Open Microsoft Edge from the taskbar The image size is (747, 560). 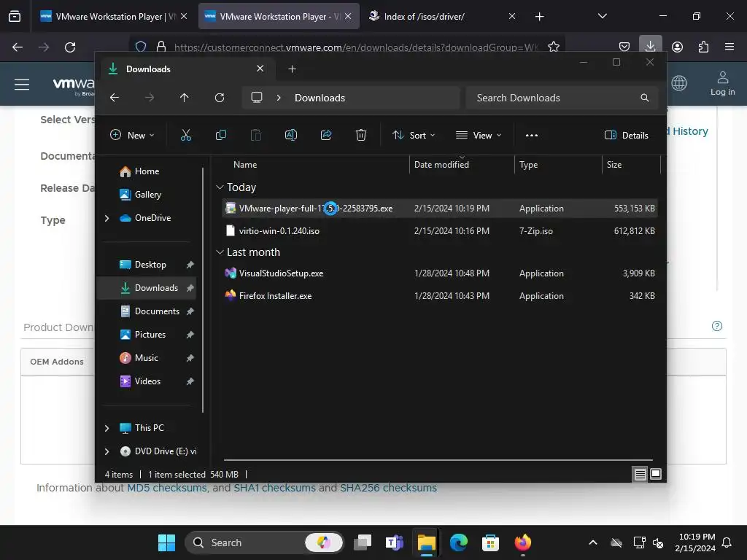click(458, 542)
